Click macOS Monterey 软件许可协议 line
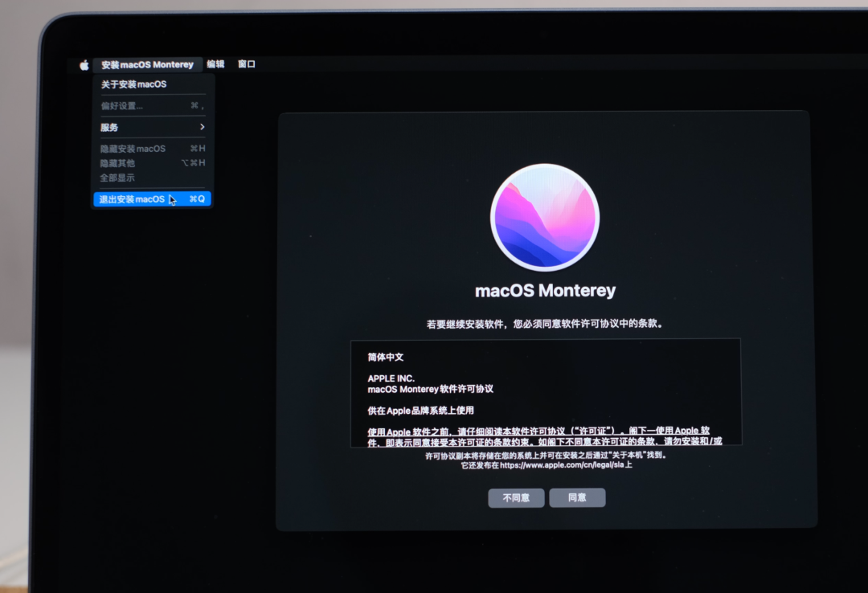Screen dimensions: 868x593 point(430,389)
